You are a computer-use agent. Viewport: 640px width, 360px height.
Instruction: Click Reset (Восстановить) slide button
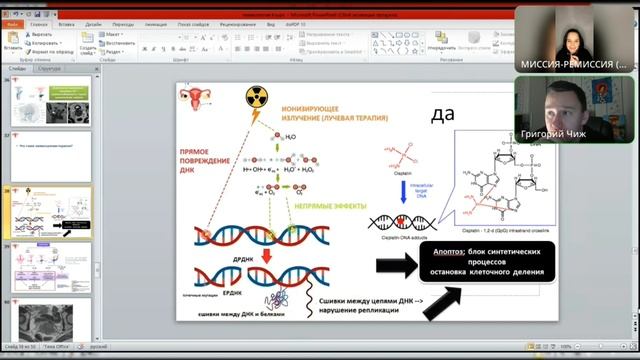point(117,43)
